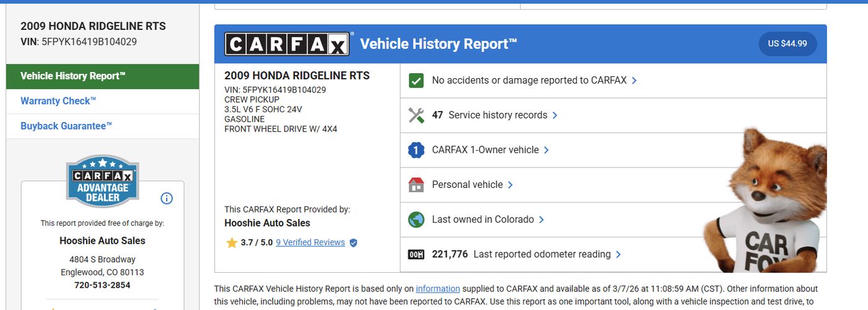Click the CARFAX logo in header
The width and height of the screenshot is (868, 310).
click(287, 44)
